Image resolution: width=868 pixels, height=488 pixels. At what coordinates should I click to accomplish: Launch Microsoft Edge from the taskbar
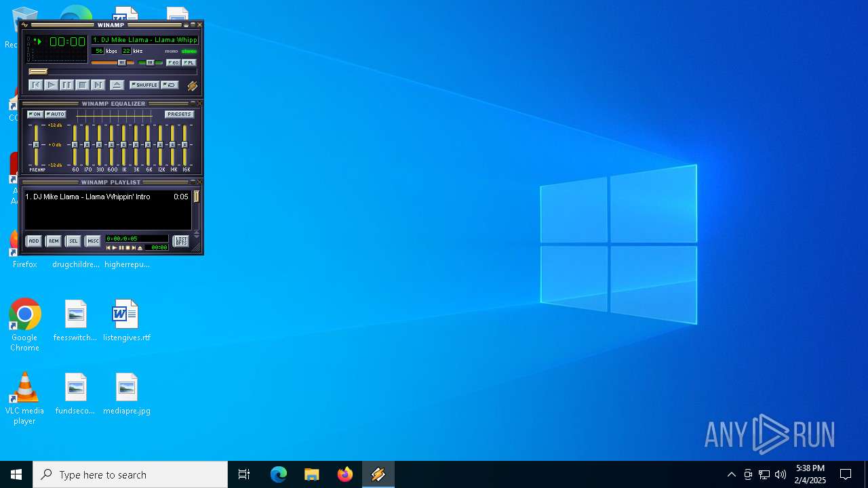click(x=279, y=474)
